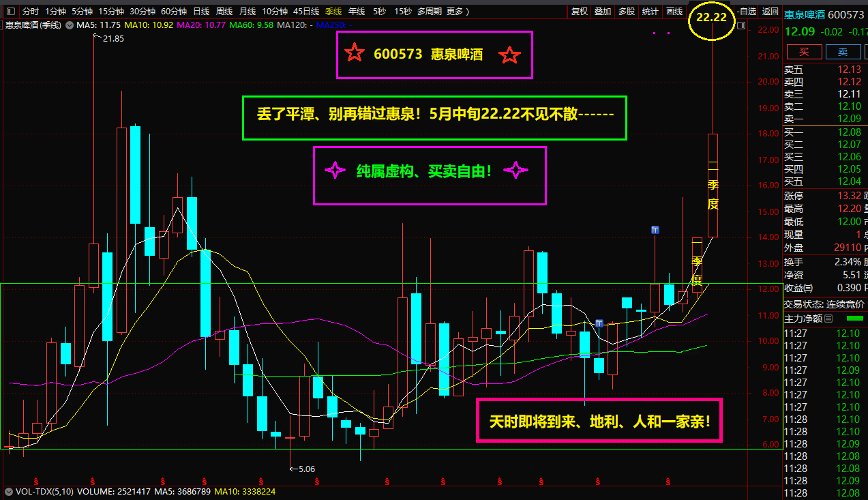This screenshot has height=500, width=868.
Task: Click the 叠加 overlay button
Action: click(x=603, y=12)
